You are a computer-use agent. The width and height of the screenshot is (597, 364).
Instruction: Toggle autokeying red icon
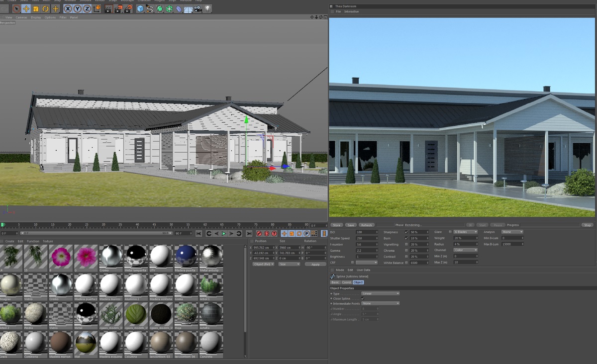pyautogui.click(x=266, y=233)
